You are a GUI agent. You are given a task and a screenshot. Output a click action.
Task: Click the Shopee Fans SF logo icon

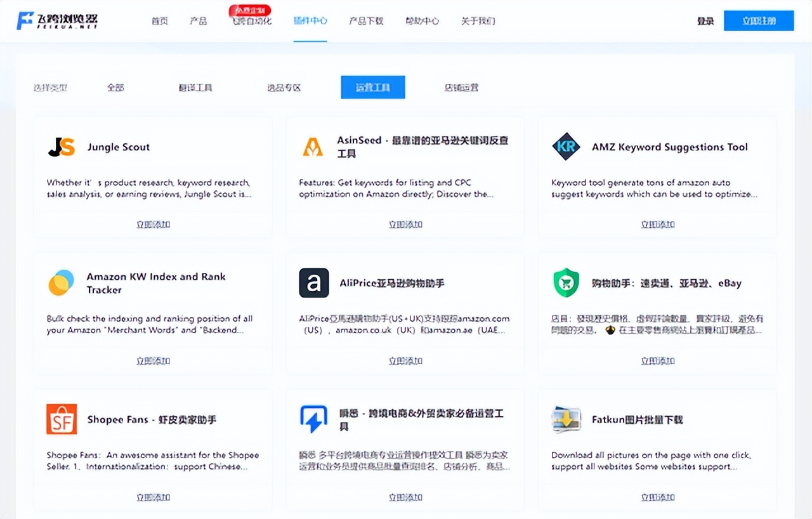[62, 419]
